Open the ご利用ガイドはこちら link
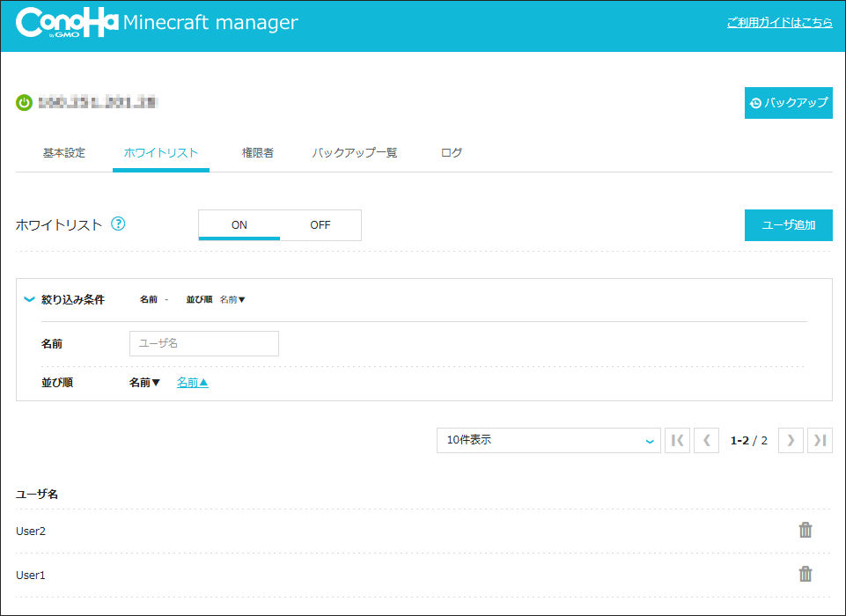The image size is (846, 616). (779, 23)
